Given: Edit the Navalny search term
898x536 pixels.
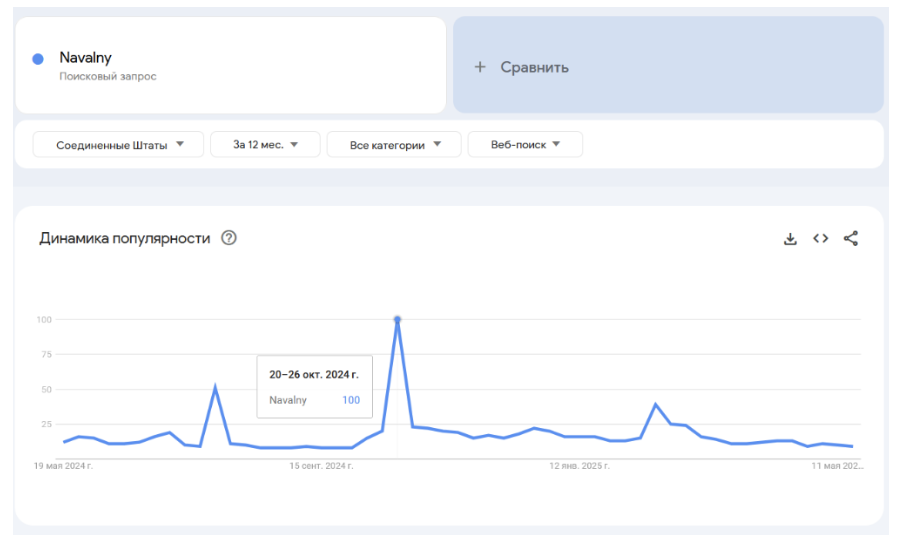Looking at the screenshot, I should tap(85, 58).
